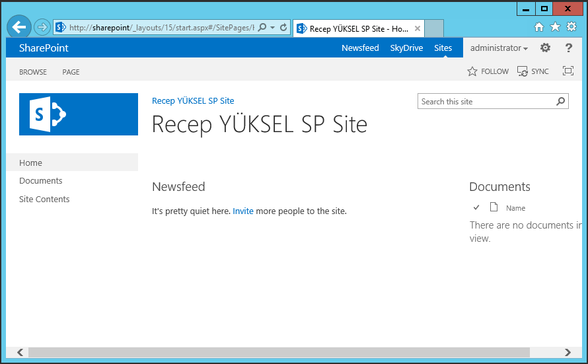Open the Newsfeed link in suite bar

360,48
